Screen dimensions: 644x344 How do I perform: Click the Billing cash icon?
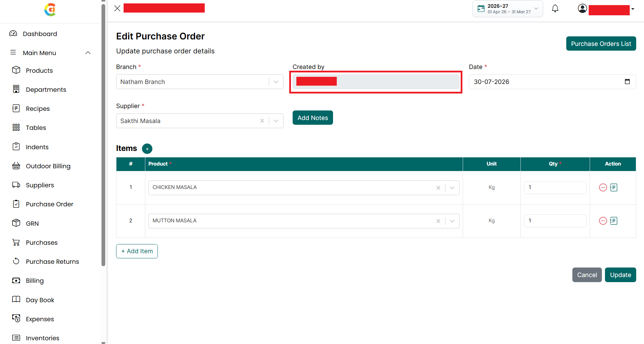16,280
